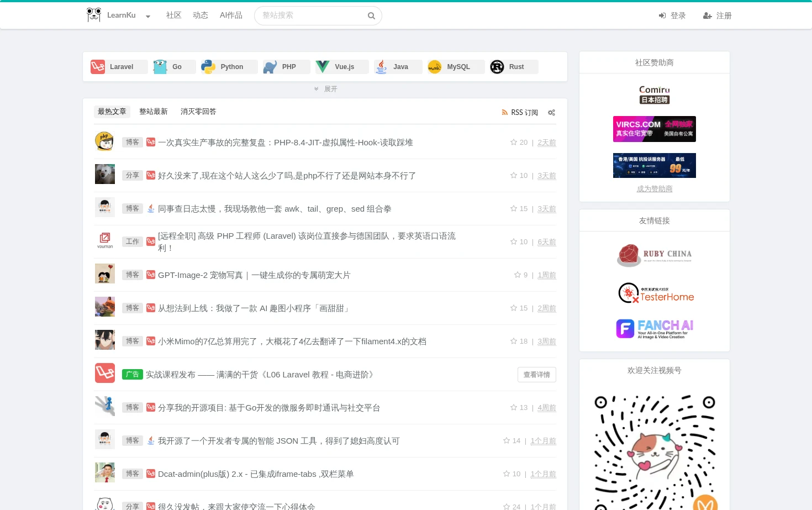This screenshot has width=812, height=510.
Task: Click the LearnKu panda logo
Action: tap(94, 15)
